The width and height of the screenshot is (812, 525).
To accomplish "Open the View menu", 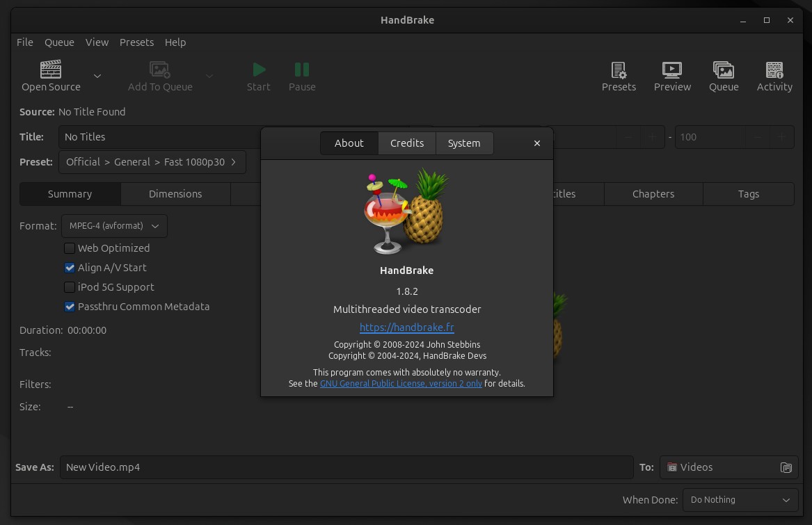I will tap(97, 42).
